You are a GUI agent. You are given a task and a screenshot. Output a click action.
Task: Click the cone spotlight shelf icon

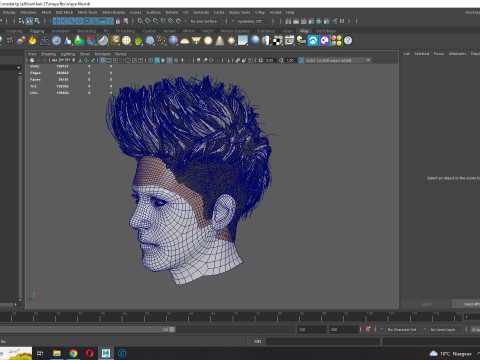click(220, 41)
